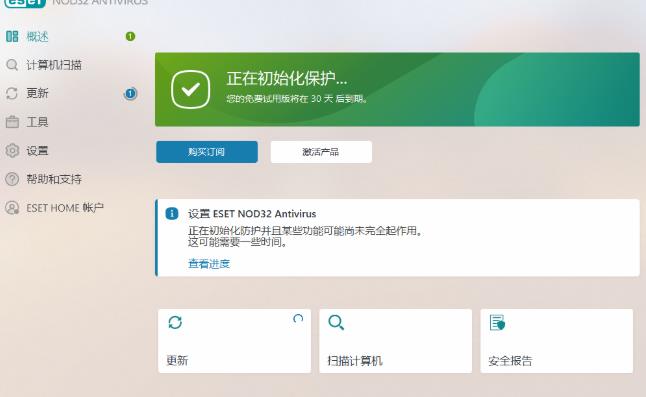The height and width of the screenshot is (397, 646).
Task: Click the 激活产品 button
Action: [x=321, y=152]
